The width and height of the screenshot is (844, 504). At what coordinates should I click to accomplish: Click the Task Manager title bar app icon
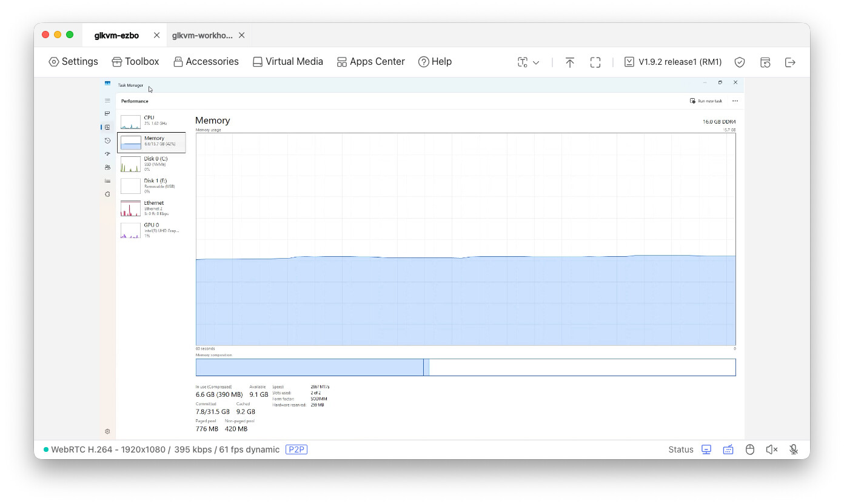click(x=108, y=84)
